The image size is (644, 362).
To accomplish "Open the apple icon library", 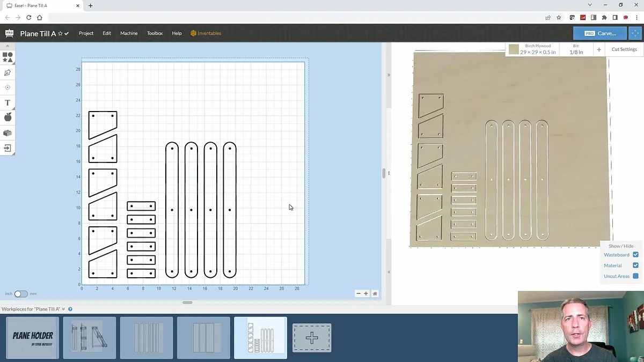I will click(x=8, y=117).
